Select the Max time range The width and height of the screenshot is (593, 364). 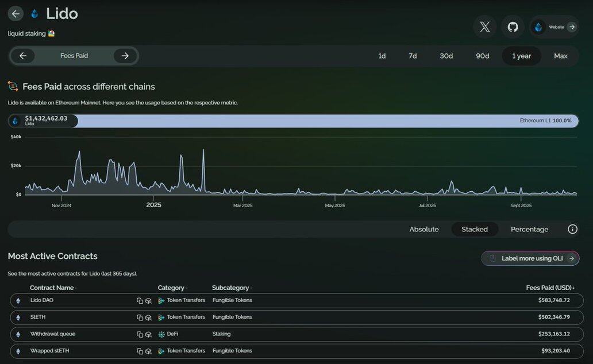coord(560,56)
